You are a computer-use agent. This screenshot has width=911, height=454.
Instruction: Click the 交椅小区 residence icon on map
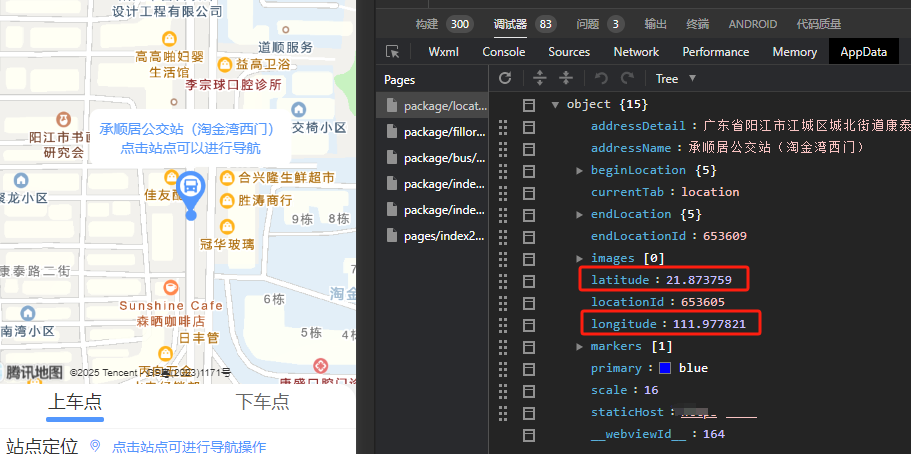[299, 109]
